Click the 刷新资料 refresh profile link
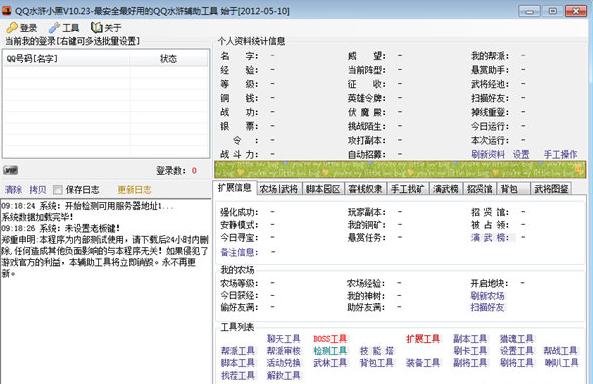 tap(488, 154)
